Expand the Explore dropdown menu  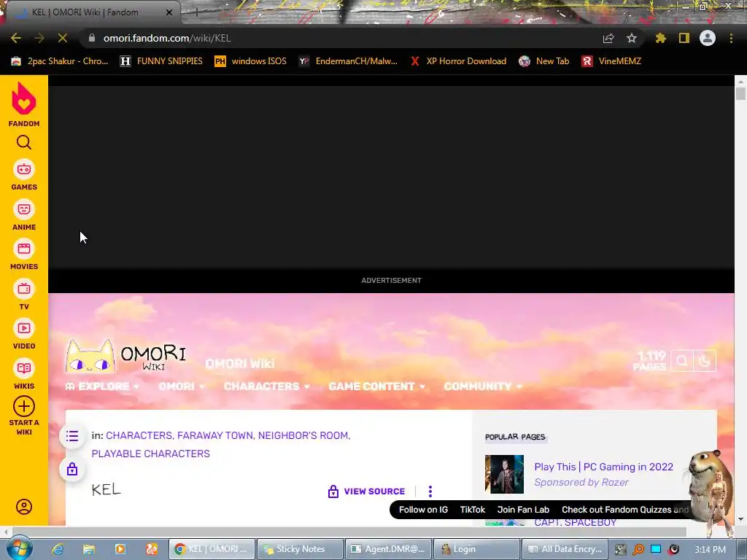point(102,386)
